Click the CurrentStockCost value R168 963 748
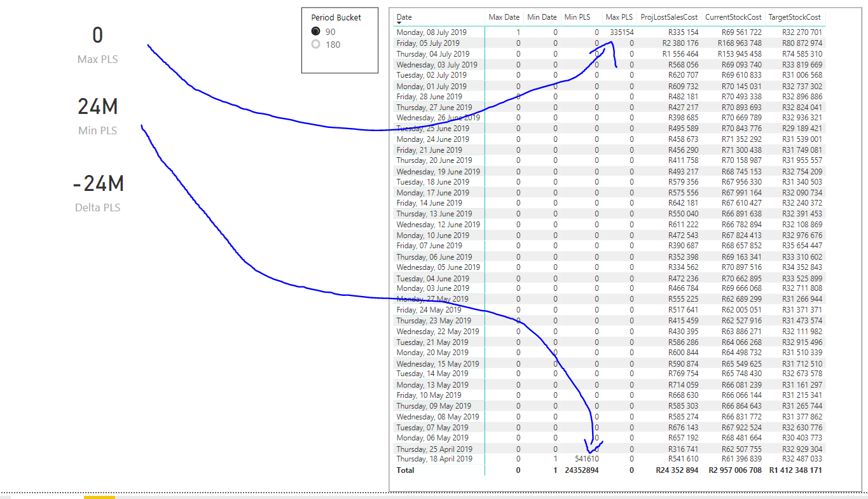 pos(740,43)
